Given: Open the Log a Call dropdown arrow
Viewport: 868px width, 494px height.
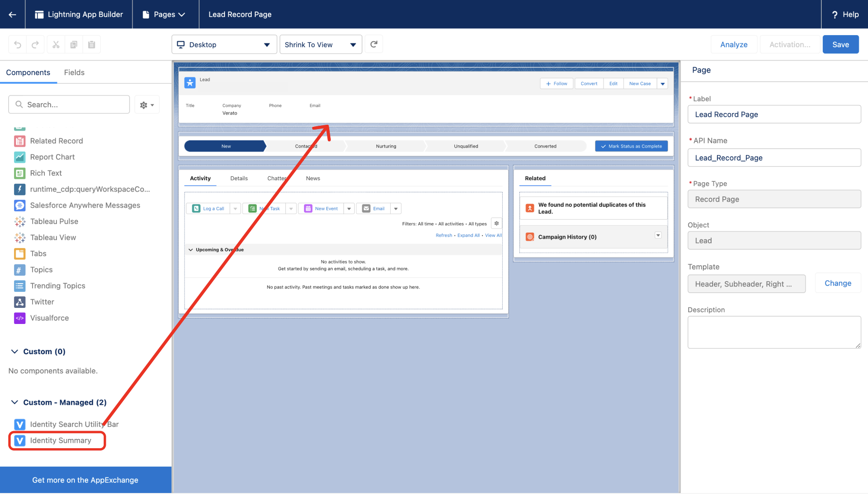Looking at the screenshot, I should 235,209.
